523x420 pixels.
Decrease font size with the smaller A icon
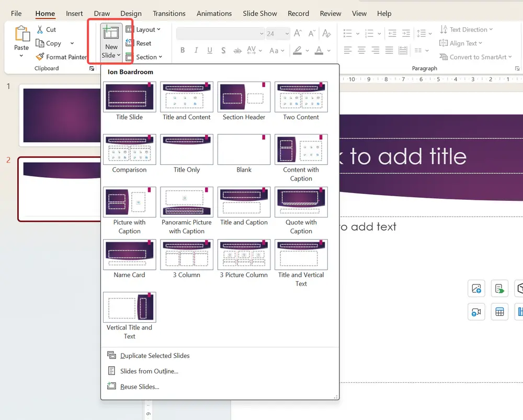click(312, 33)
